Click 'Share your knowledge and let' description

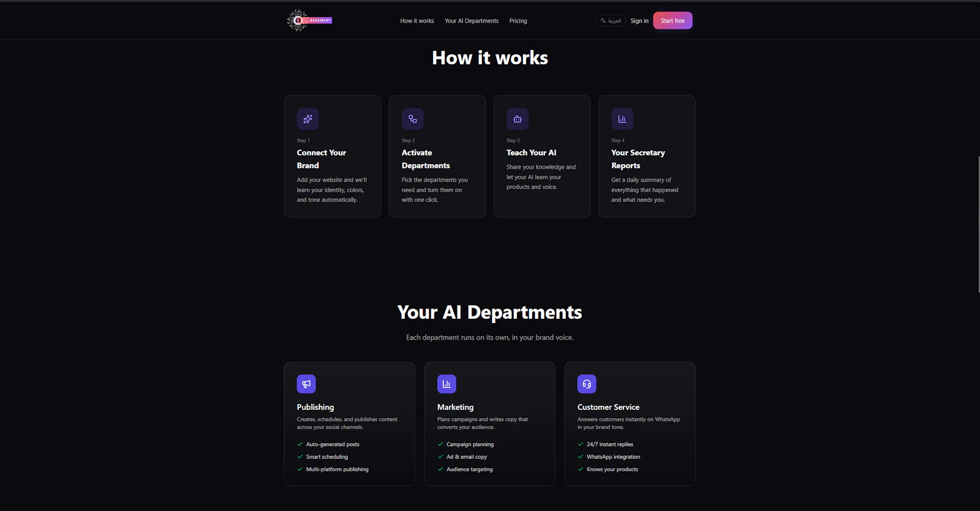[541, 177]
